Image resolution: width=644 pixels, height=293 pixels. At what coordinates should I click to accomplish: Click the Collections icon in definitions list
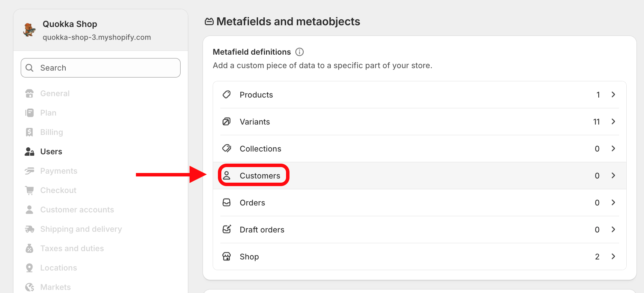[227, 148]
